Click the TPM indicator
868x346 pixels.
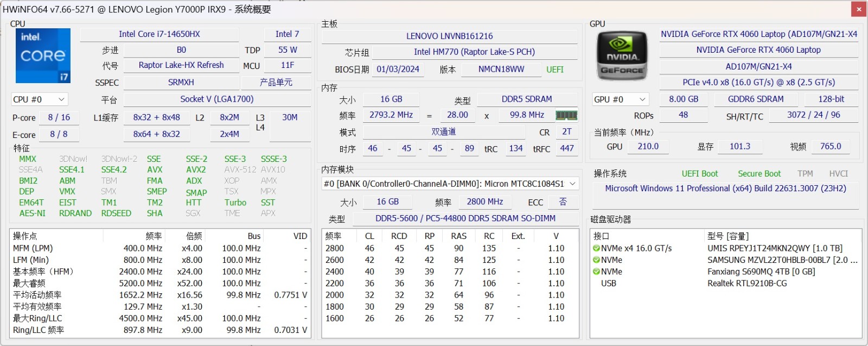click(x=805, y=174)
